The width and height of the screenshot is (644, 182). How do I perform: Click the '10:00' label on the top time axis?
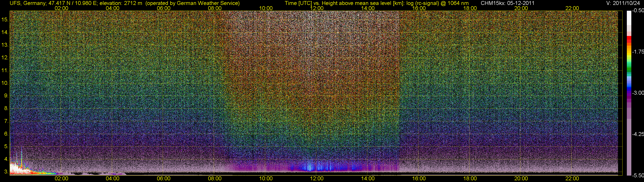pyautogui.click(x=266, y=8)
